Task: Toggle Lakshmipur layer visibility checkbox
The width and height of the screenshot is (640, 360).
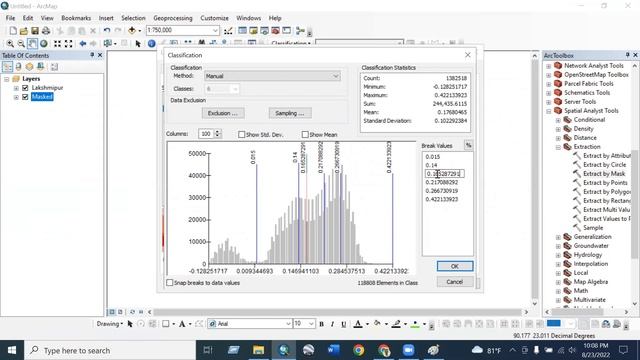Action: (25, 88)
